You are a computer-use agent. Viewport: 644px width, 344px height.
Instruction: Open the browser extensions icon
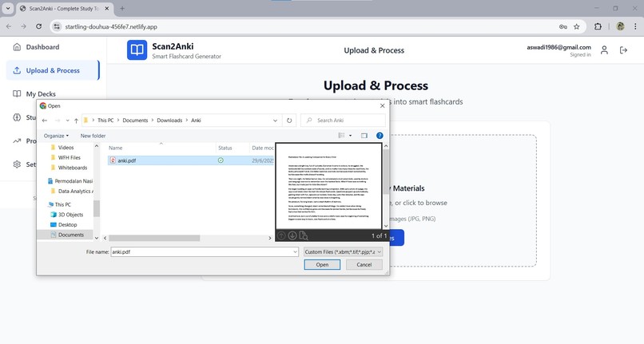[598, 26]
